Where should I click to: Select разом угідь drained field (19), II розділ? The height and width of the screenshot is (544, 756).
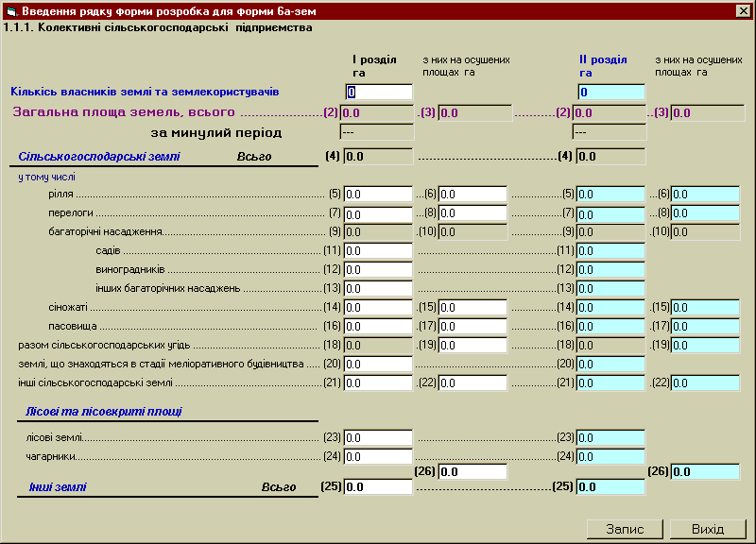[x=705, y=345]
